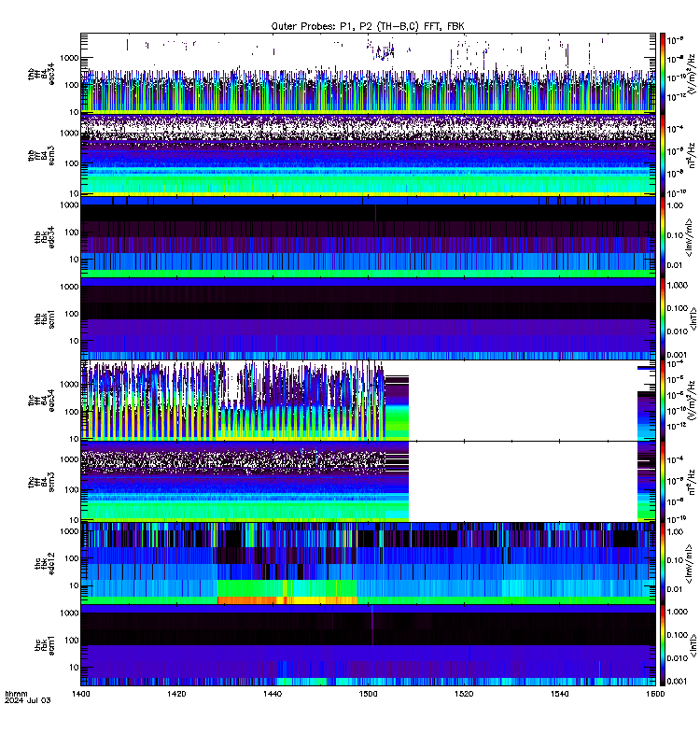Image resolution: width=700 pixels, height=747 pixels.
Task: Click the 0.001 color bar value of the thc fbk scm1 panel
Action: click(678, 682)
